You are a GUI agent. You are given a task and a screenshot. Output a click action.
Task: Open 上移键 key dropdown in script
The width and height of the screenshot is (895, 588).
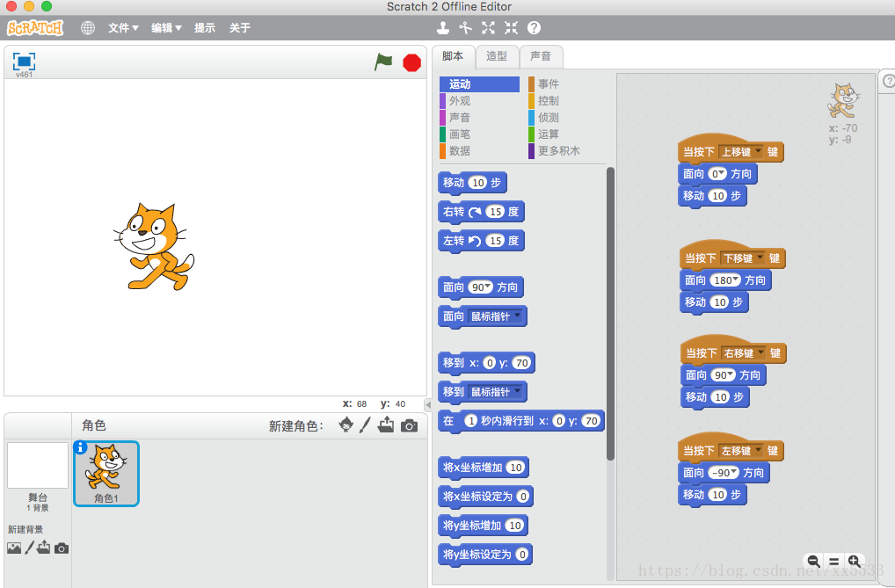coord(741,152)
